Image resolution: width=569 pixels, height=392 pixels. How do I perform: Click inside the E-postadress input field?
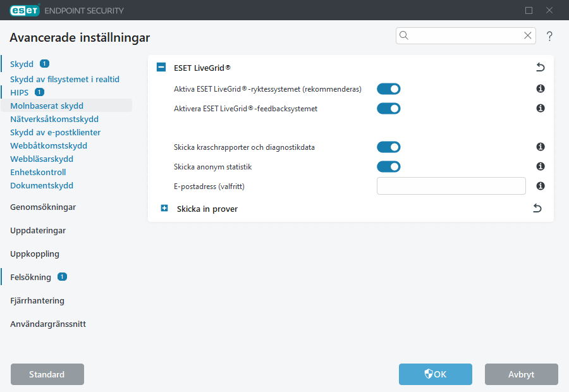(451, 185)
